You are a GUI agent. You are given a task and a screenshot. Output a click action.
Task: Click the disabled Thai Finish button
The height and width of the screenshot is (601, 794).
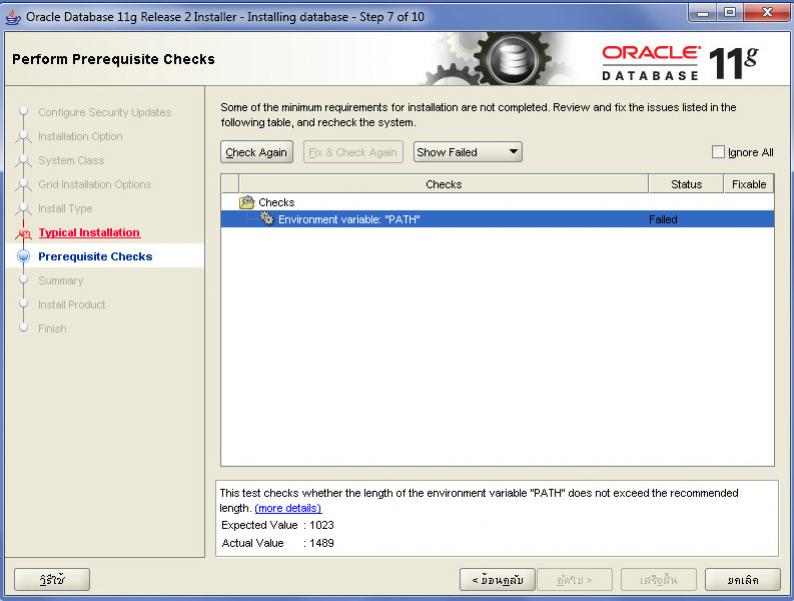click(x=659, y=579)
